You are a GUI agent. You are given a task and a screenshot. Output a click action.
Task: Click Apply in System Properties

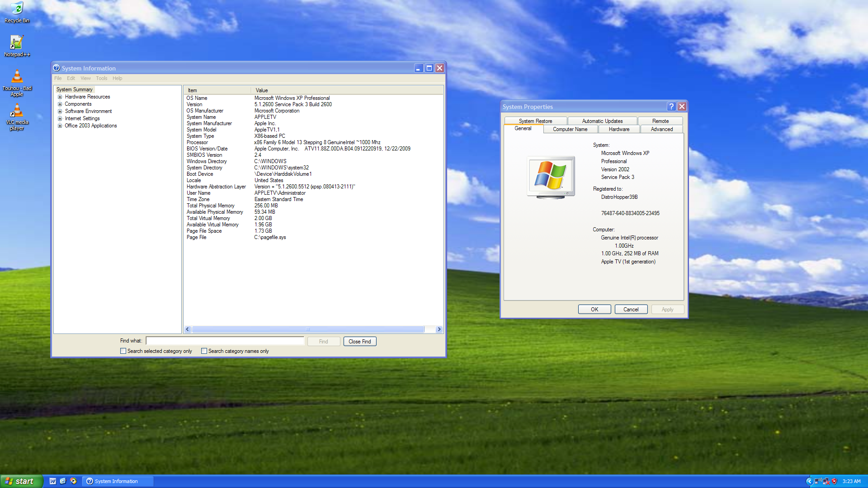668,309
